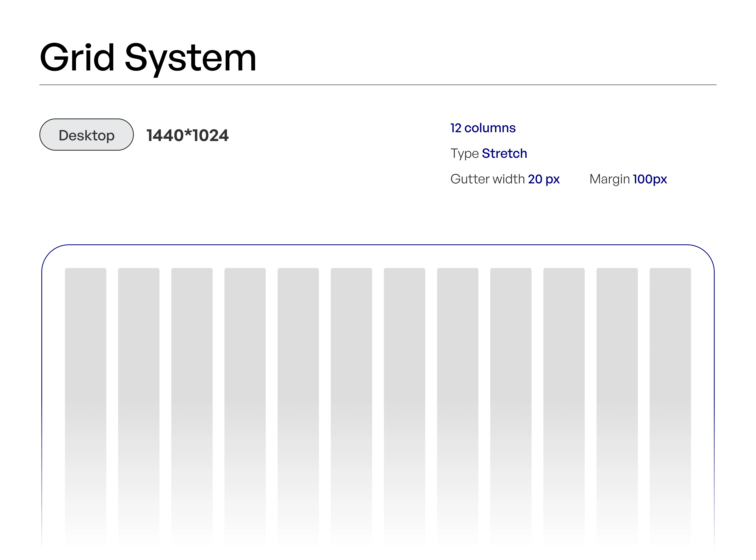Click the horizontal divider under the title
The image size is (756, 560).
click(378, 85)
